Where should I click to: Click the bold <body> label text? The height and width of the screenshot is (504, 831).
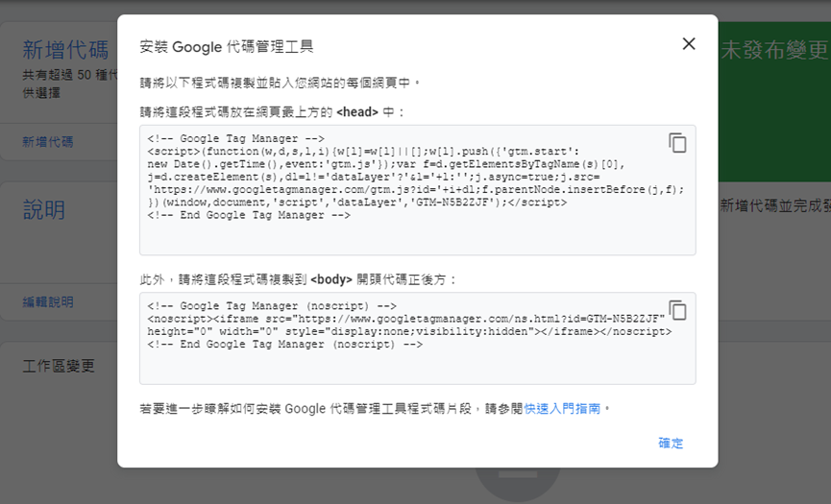tap(331, 279)
